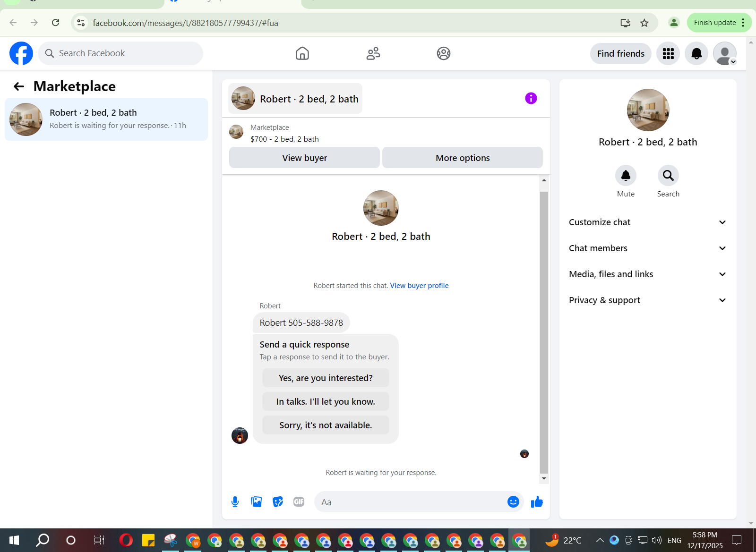Image resolution: width=756 pixels, height=552 pixels.
Task: Go to the Home feed icon
Action: 302,53
